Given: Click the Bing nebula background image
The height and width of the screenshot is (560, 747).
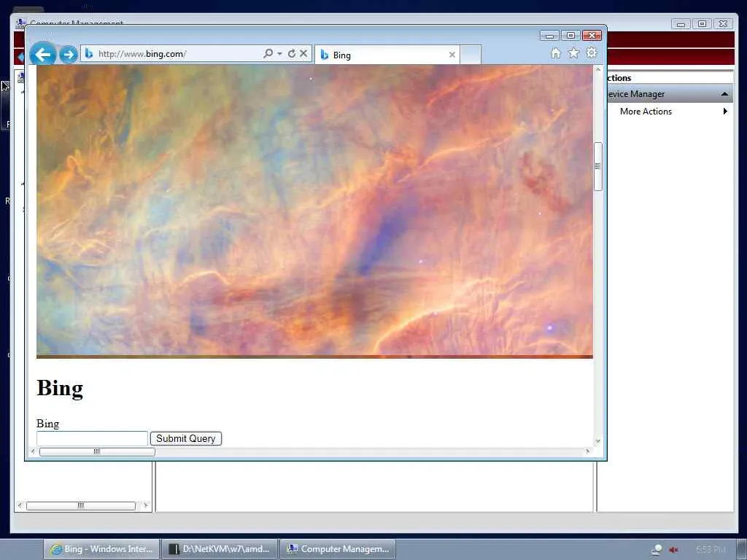Looking at the screenshot, I should click(314, 211).
